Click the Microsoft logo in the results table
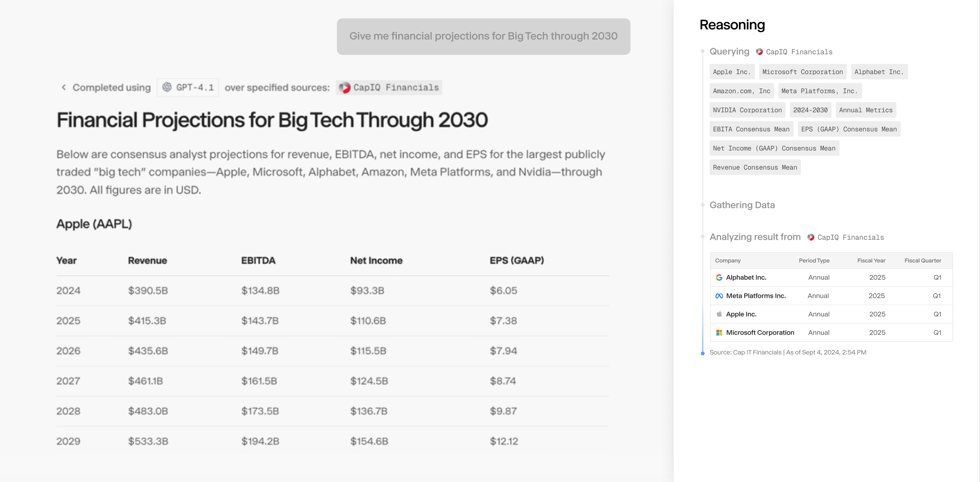980x482 pixels. pos(719,332)
